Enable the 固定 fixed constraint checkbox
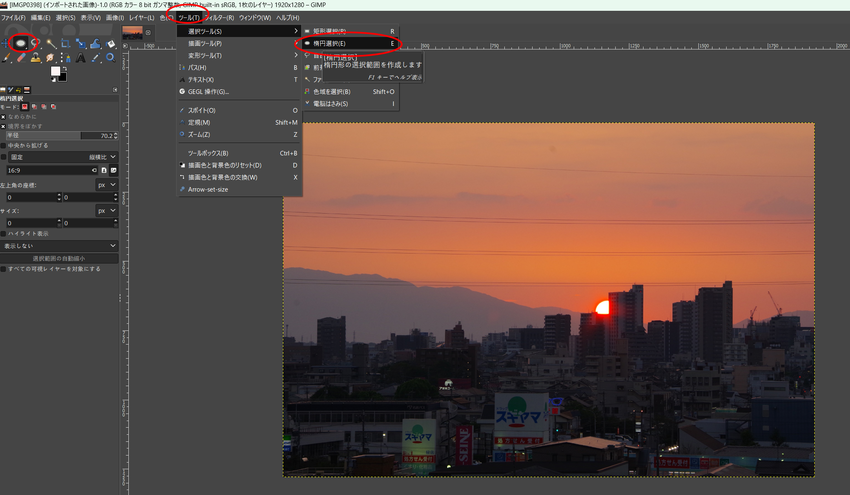This screenshot has height=495, width=850. 3,157
